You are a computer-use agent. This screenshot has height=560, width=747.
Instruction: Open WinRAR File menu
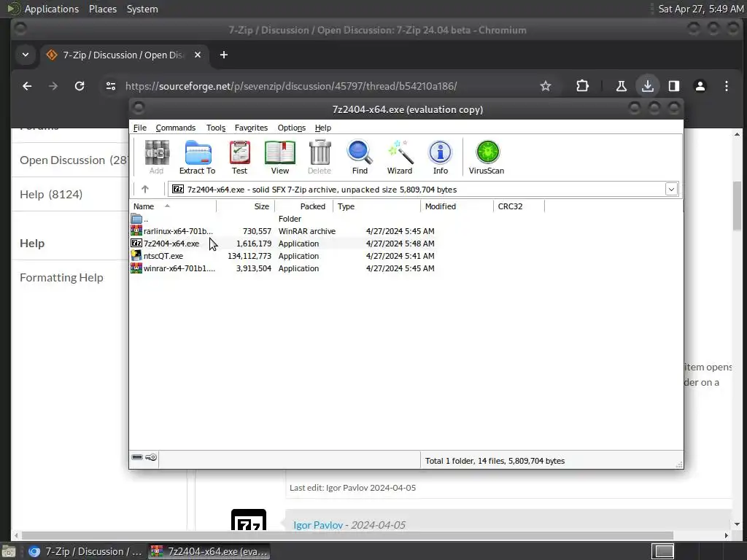point(139,128)
